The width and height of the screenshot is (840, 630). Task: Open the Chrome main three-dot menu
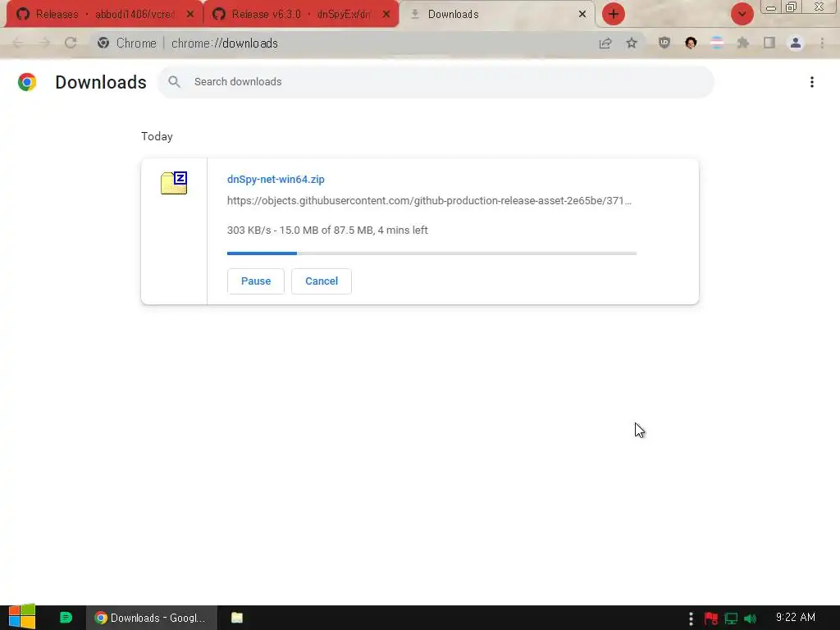pos(822,43)
